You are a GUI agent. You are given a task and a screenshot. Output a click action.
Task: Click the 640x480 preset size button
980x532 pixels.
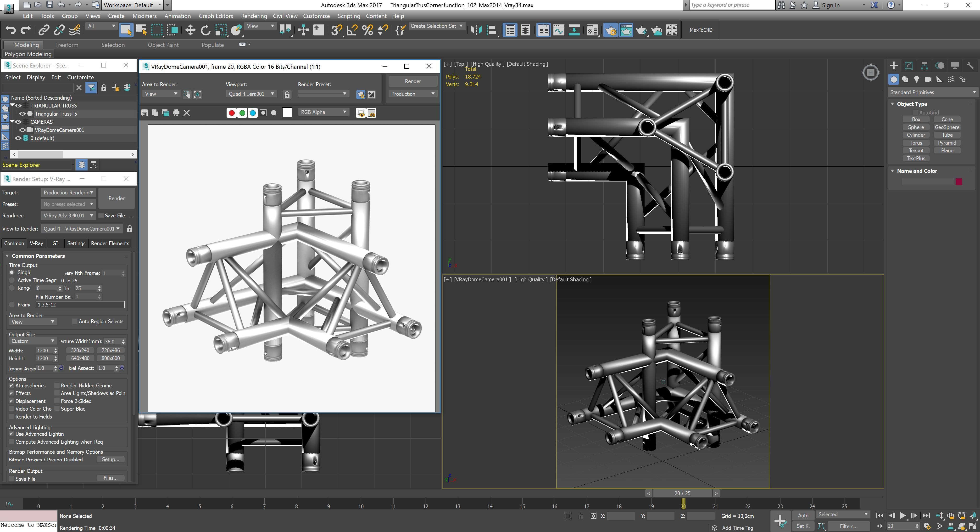click(80, 358)
